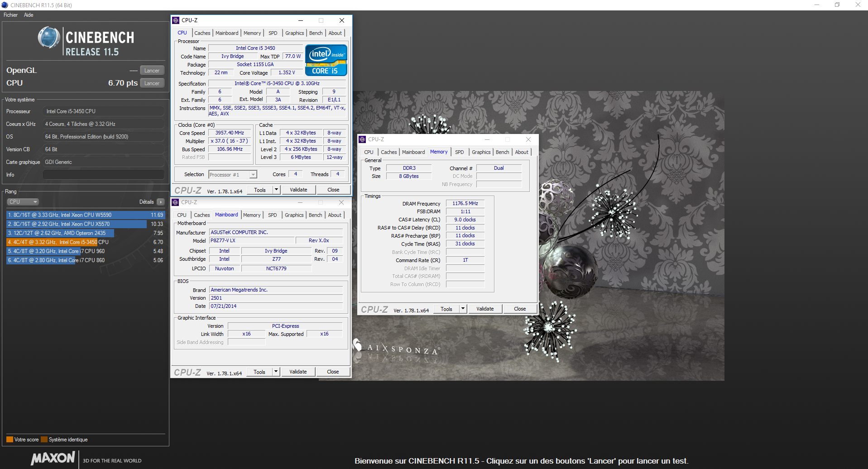Click the motherboard model P8Z77-V LX
This screenshot has height=469, width=868.
click(252, 240)
